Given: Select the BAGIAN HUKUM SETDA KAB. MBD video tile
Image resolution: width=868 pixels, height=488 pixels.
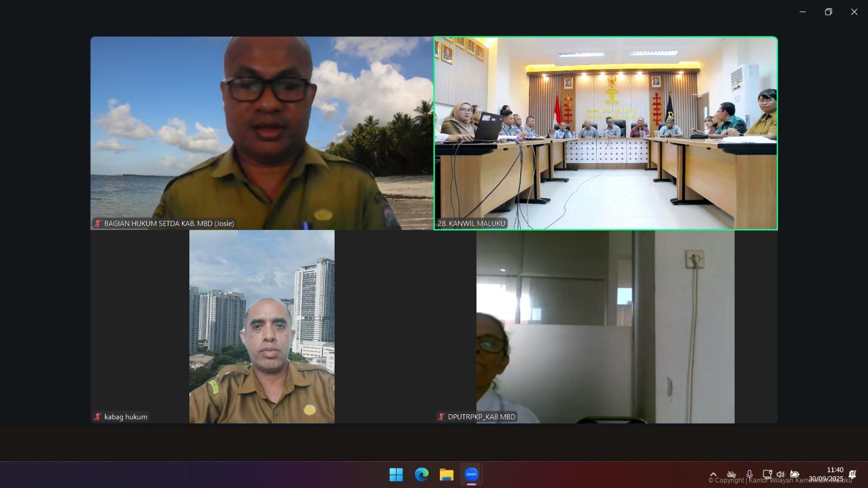Looking at the screenshot, I should (261, 133).
